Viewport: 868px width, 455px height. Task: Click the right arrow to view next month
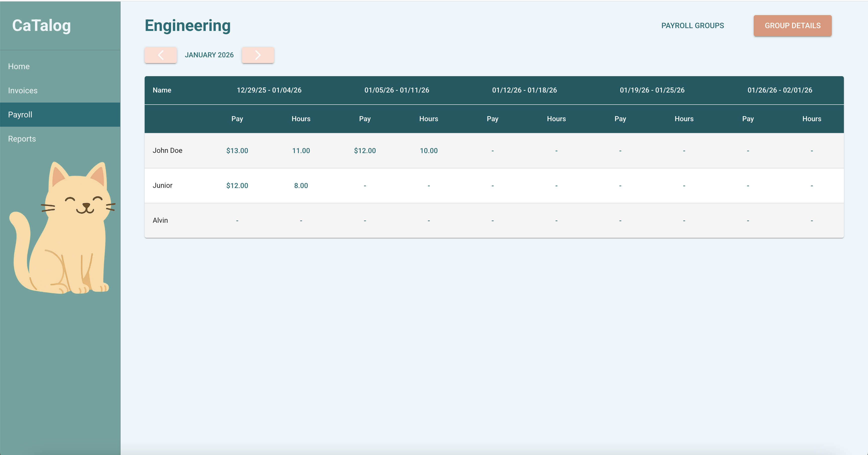[258, 55]
